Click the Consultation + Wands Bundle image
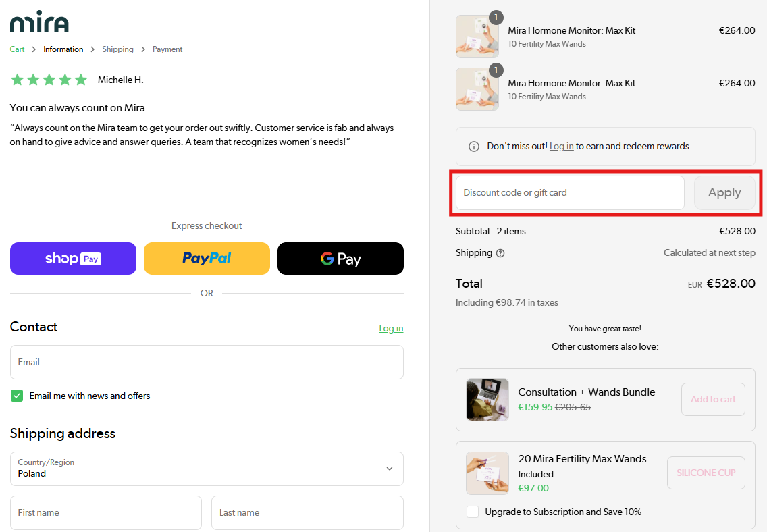The width and height of the screenshot is (767, 532). pos(487,400)
